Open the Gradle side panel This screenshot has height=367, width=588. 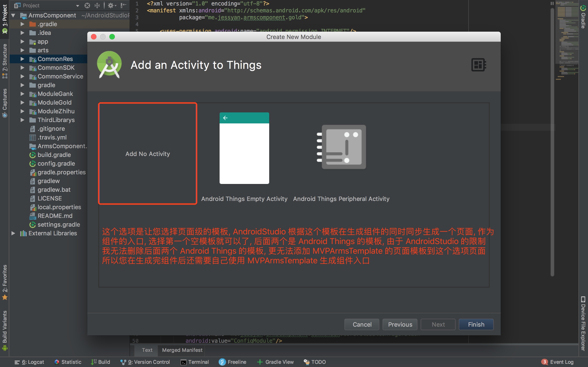tap(583, 17)
